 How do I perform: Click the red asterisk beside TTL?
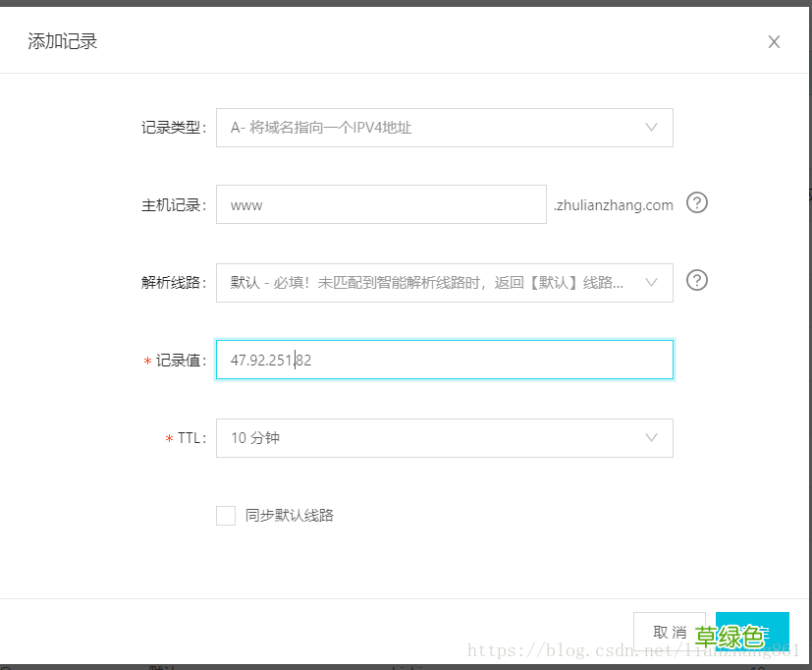coord(169,438)
